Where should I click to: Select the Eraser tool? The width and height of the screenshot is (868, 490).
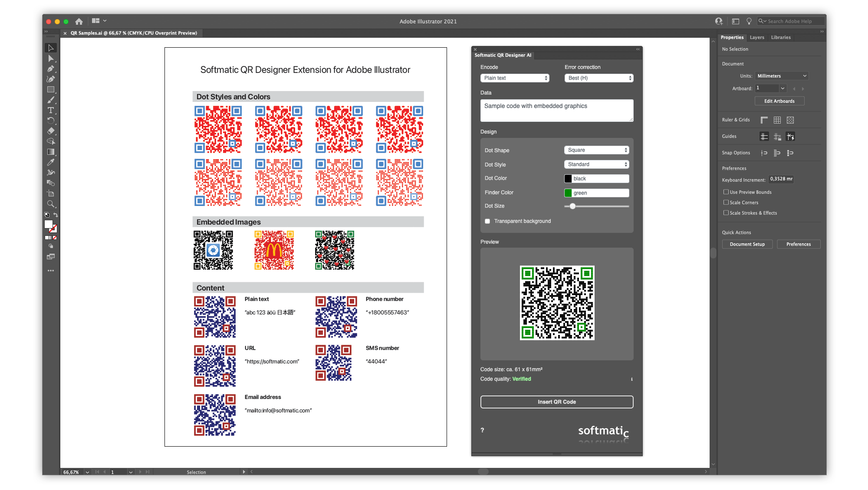(x=51, y=131)
